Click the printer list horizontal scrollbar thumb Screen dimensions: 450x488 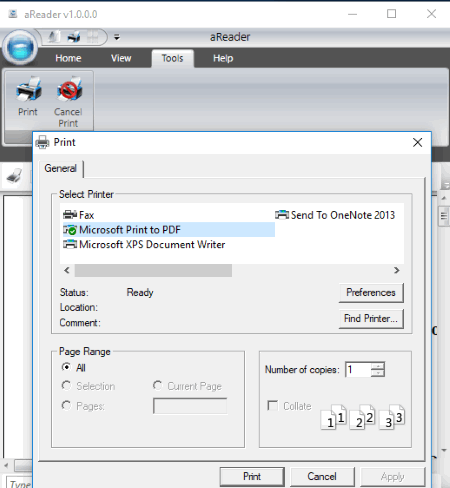click(x=153, y=270)
